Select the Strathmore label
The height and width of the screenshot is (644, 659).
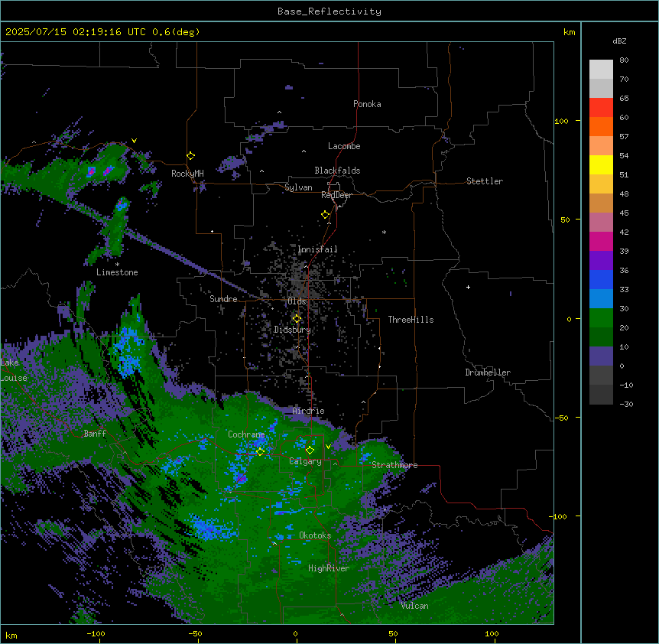(x=394, y=465)
